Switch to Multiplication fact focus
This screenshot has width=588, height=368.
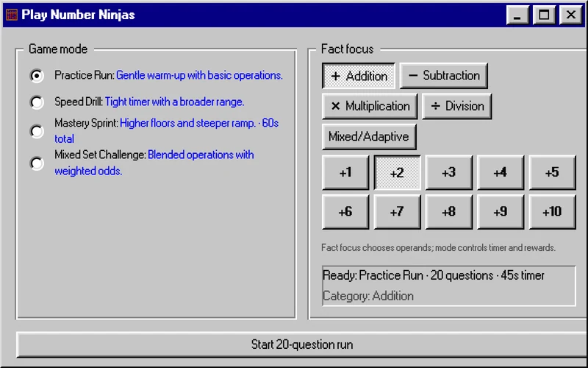coord(370,106)
